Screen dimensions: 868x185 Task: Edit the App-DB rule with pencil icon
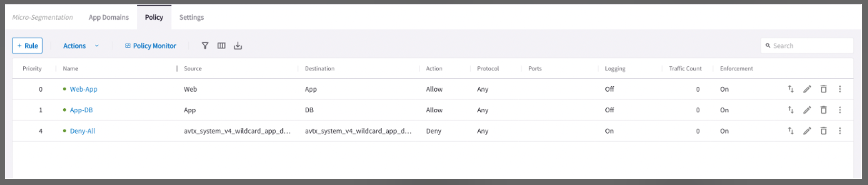pos(807,110)
